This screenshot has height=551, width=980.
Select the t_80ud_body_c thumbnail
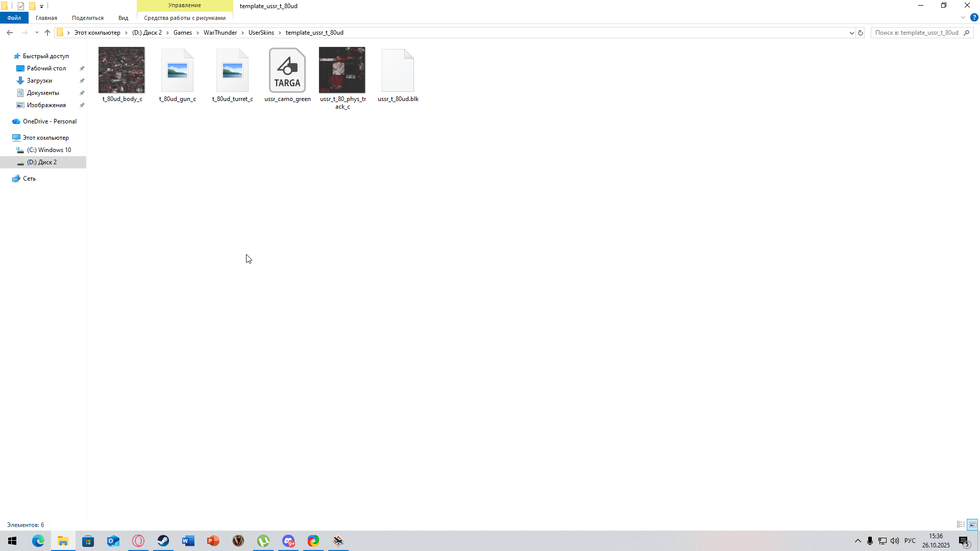coord(121,70)
